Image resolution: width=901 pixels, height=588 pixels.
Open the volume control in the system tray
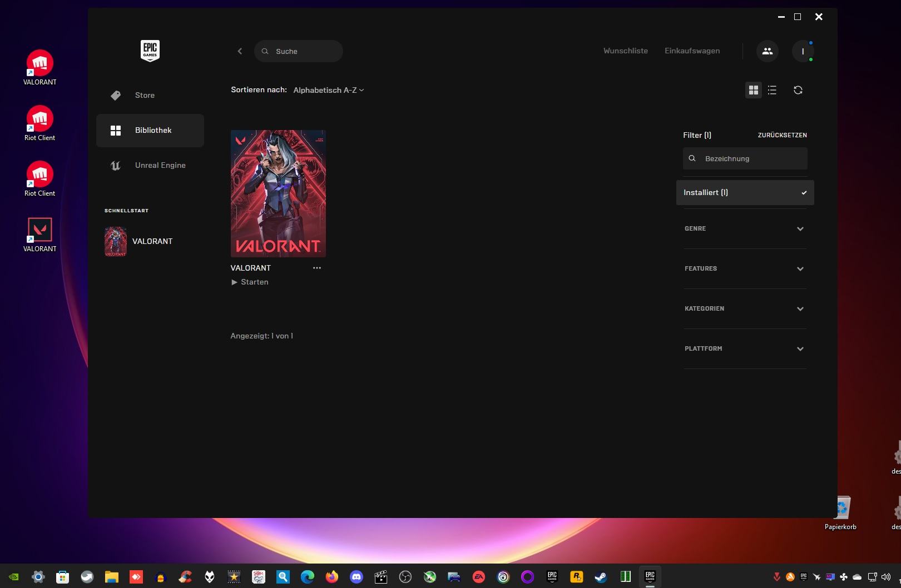(886, 577)
